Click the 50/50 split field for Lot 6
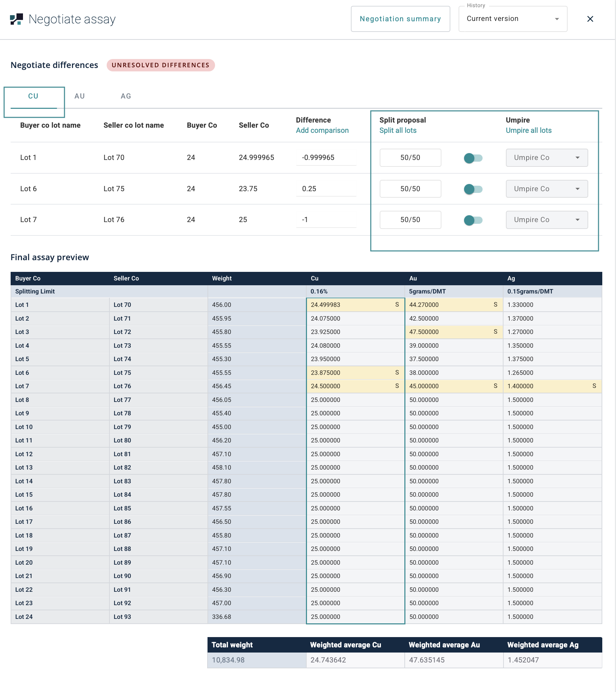This screenshot has width=616, height=692. point(410,189)
